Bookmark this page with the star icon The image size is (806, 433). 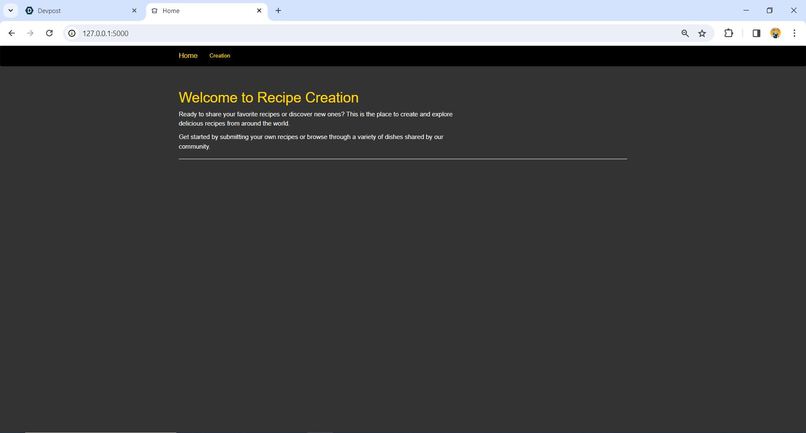click(x=702, y=33)
